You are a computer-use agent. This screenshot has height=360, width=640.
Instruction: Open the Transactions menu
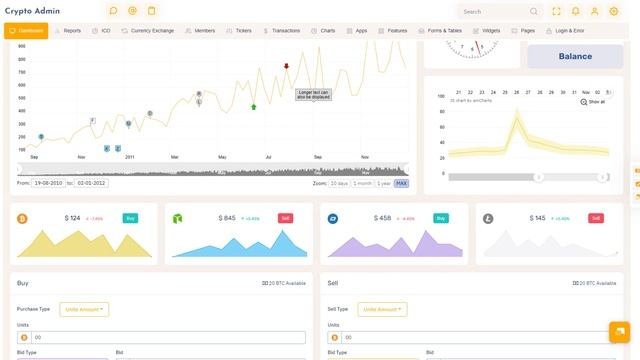click(x=282, y=31)
